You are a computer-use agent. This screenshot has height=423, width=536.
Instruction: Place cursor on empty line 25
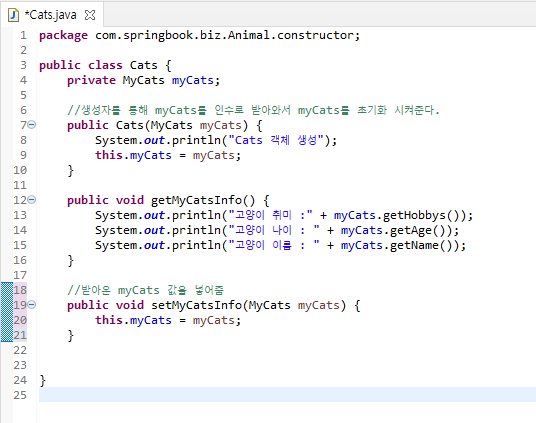point(287,395)
